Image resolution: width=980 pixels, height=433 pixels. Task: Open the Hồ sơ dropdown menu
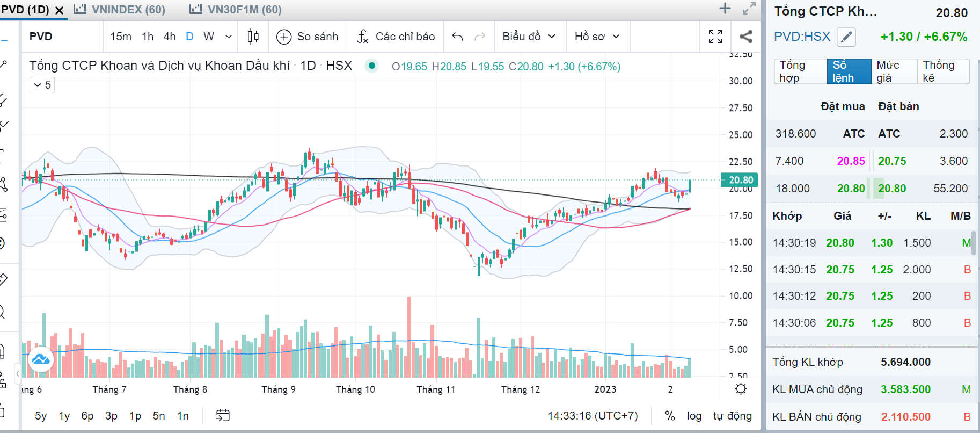[597, 37]
